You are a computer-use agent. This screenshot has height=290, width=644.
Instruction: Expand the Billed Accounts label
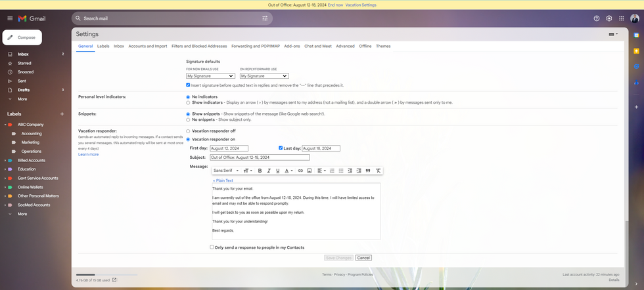(x=5, y=160)
